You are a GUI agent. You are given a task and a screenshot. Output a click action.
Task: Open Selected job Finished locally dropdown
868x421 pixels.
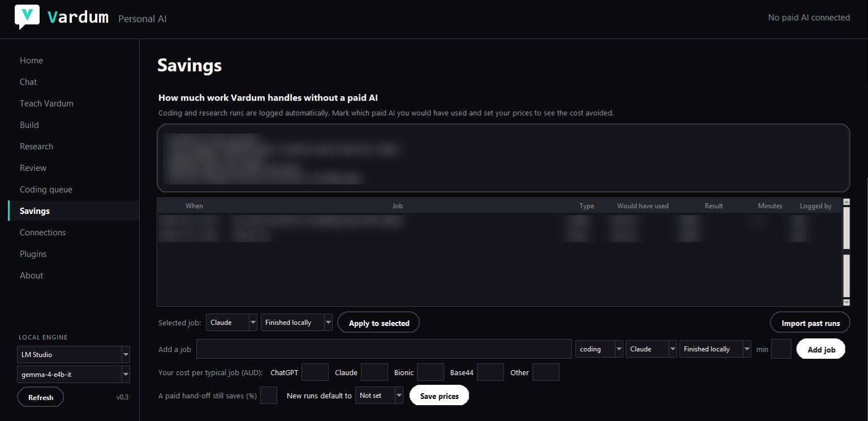(297, 323)
